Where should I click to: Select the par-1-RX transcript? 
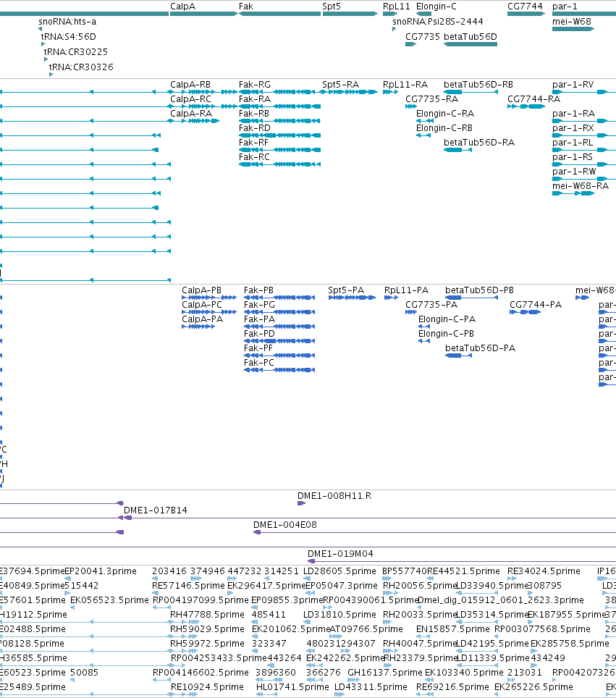pos(584,135)
